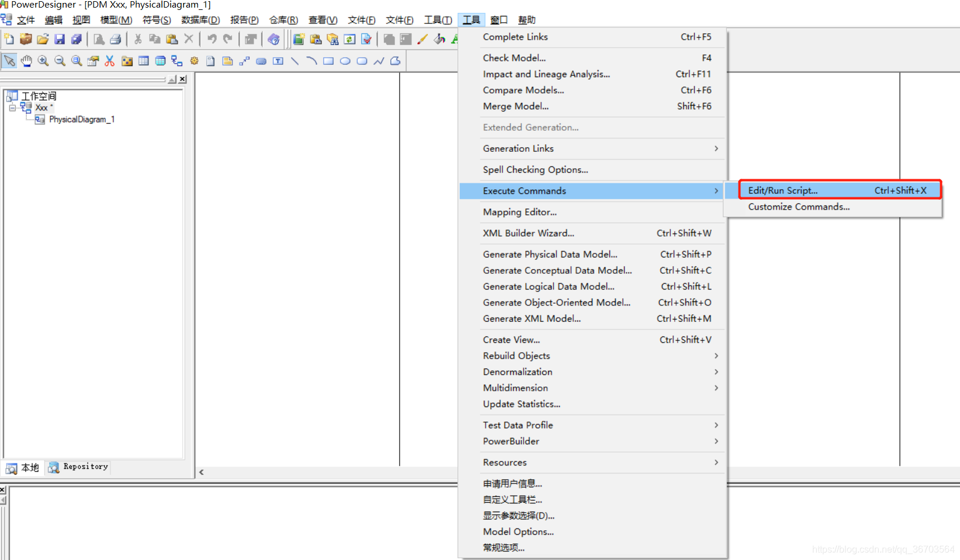
Task: Select the Rectangle shape tool
Action: [x=328, y=61]
